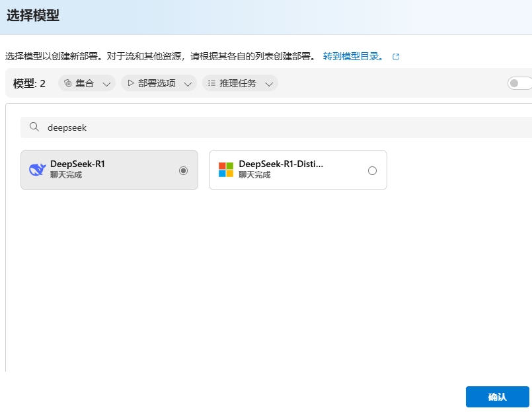
Task: Click the DeepSeek-R1-Disti... model name text
Action: coord(281,164)
